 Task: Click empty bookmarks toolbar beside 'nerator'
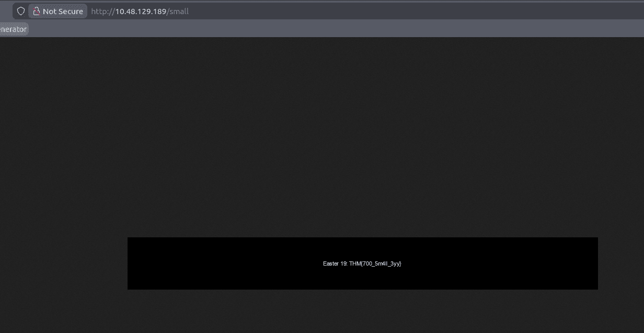pos(209,29)
